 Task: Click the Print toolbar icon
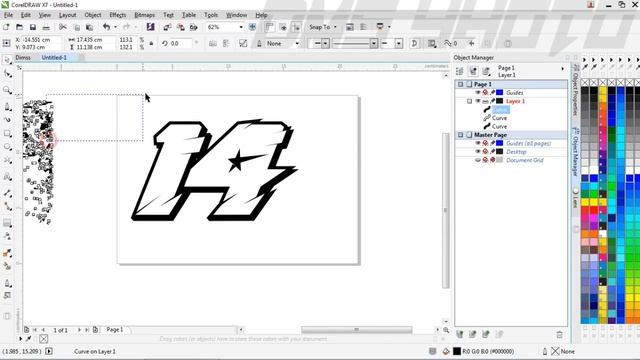point(46,27)
